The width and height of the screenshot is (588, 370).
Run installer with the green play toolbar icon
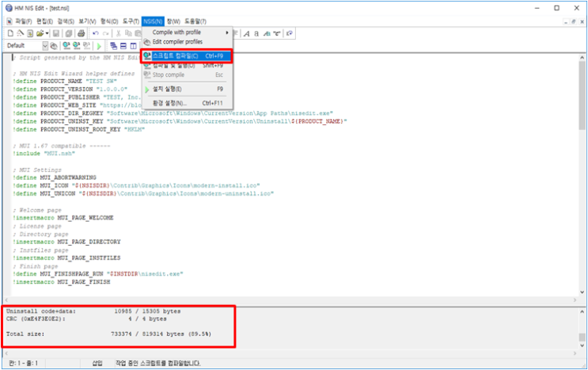point(99,46)
